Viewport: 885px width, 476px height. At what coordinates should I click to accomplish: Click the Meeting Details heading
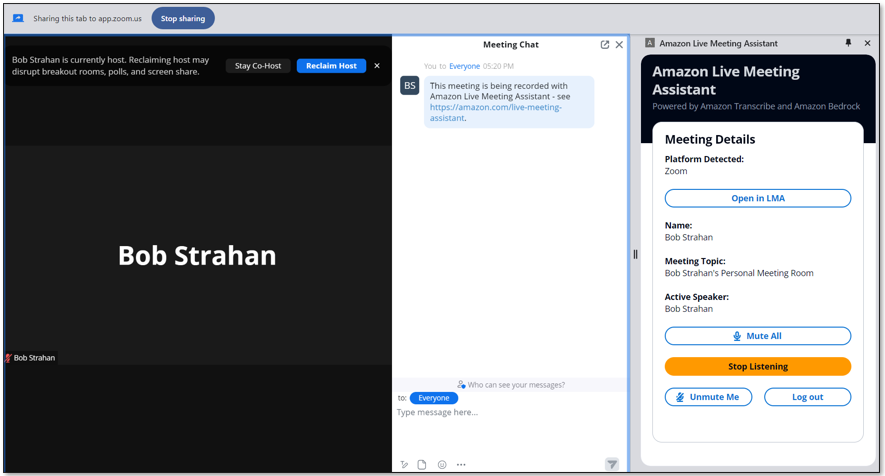[x=709, y=139]
